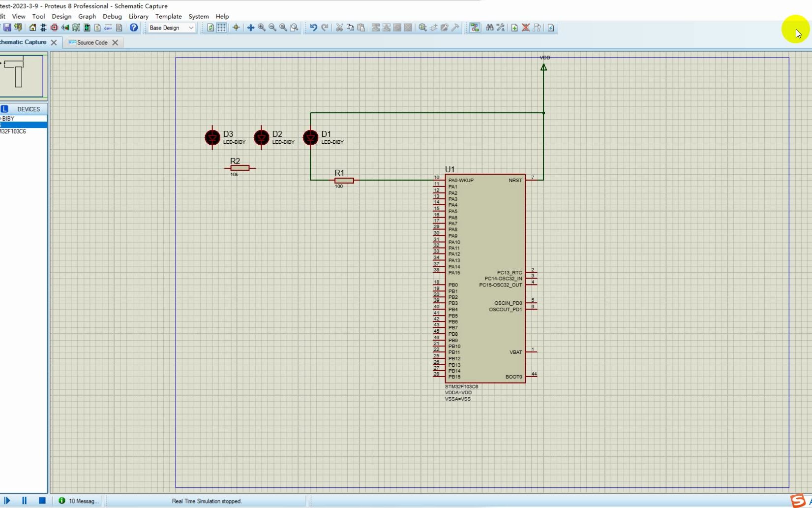Stop the simulation with the square button
Image resolution: width=812 pixels, height=508 pixels.
tap(42, 501)
